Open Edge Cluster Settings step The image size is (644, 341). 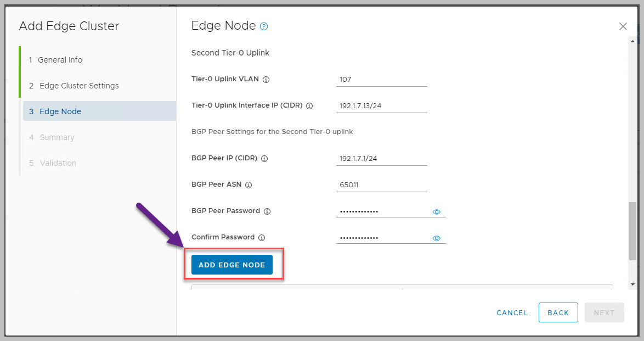79,86
